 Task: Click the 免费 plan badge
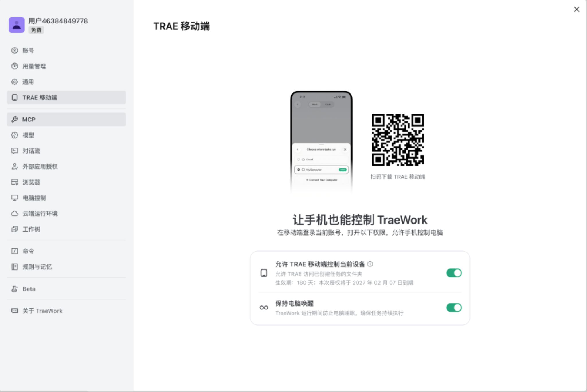click(x=36, y=30)
